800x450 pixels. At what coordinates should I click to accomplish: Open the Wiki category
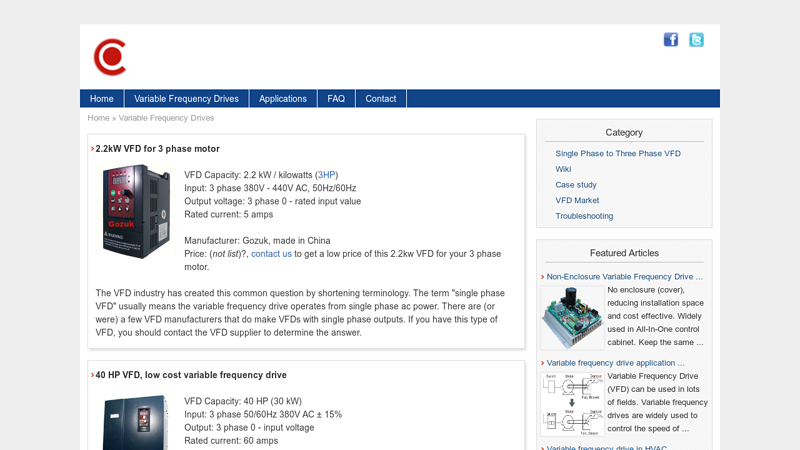tap(563, 169)
